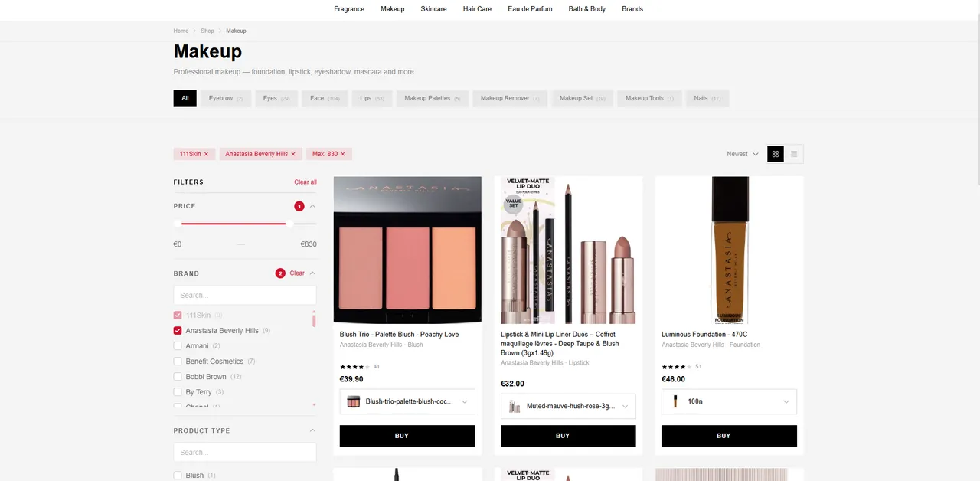Click Clear all filters link
Screen dimensions: 980x481
[x=305, y=182]
